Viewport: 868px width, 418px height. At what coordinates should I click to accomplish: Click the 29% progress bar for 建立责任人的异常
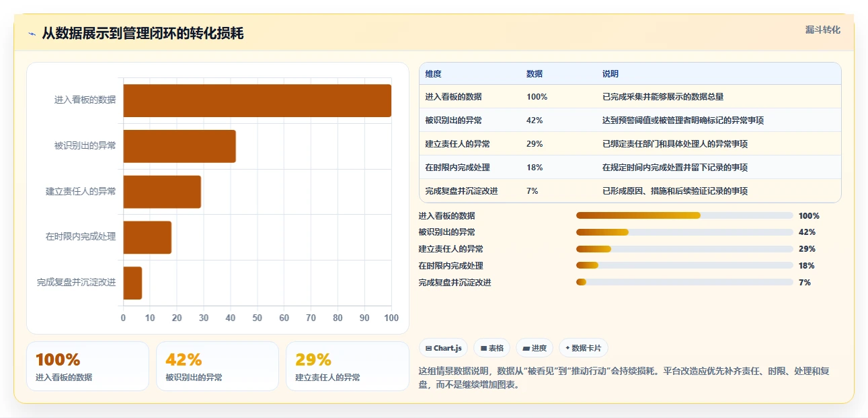point(684,249)
